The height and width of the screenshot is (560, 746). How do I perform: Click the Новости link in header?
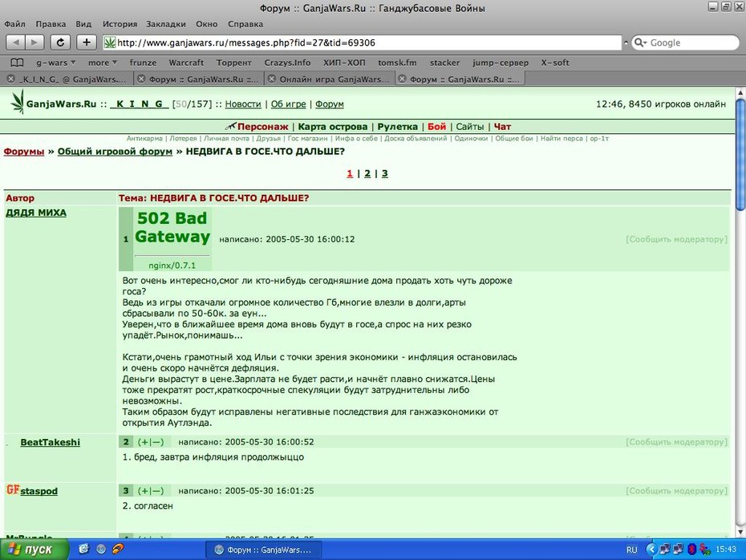point(243,103)
